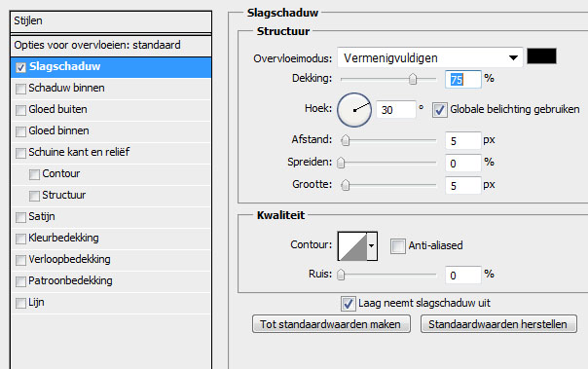Select the Slagschaduw style row
This screenshot has height=369, width=588.
click(x=111, y=67)
